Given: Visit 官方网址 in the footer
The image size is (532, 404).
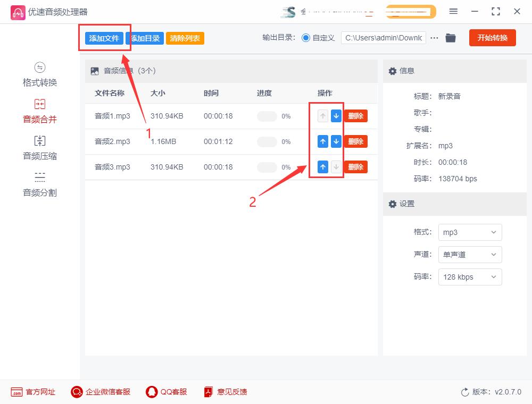Looking at the screenshot, I should point(33,392).
